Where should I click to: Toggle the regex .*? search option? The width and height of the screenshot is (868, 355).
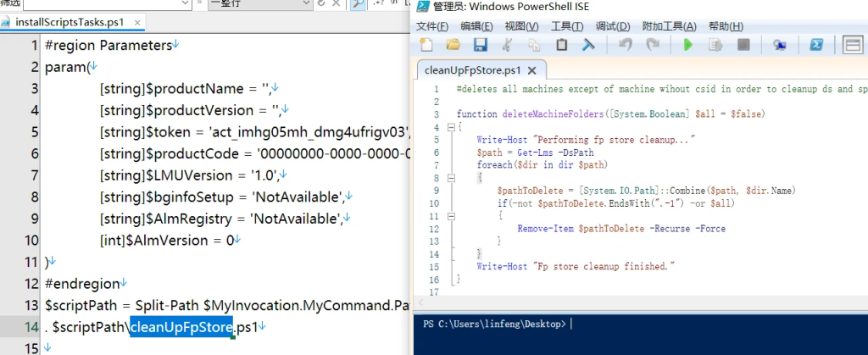pyautogui.click(x=379, y=3)
